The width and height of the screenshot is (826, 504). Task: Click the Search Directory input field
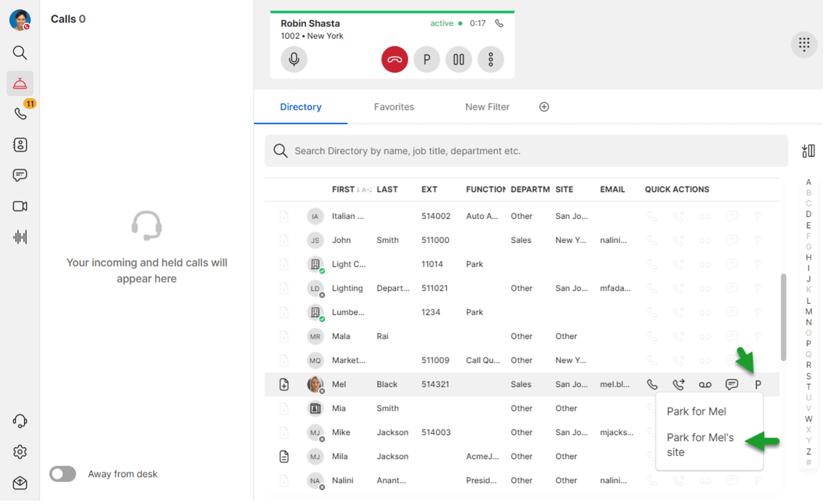(x=526, y=151)
